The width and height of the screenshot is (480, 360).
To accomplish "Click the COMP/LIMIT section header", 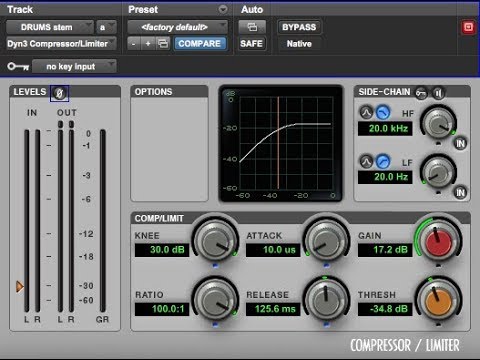I will click(159, 218).
